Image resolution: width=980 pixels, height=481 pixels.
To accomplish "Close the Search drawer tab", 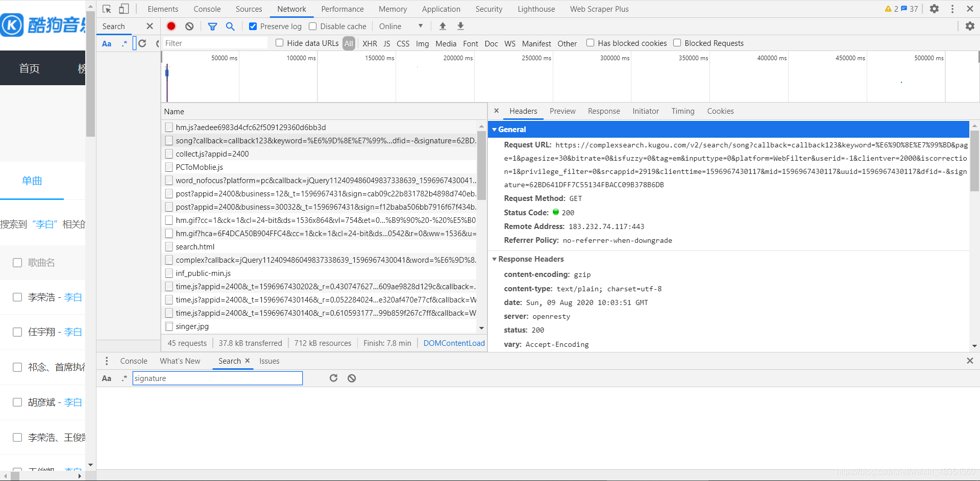I will (248, 361).
